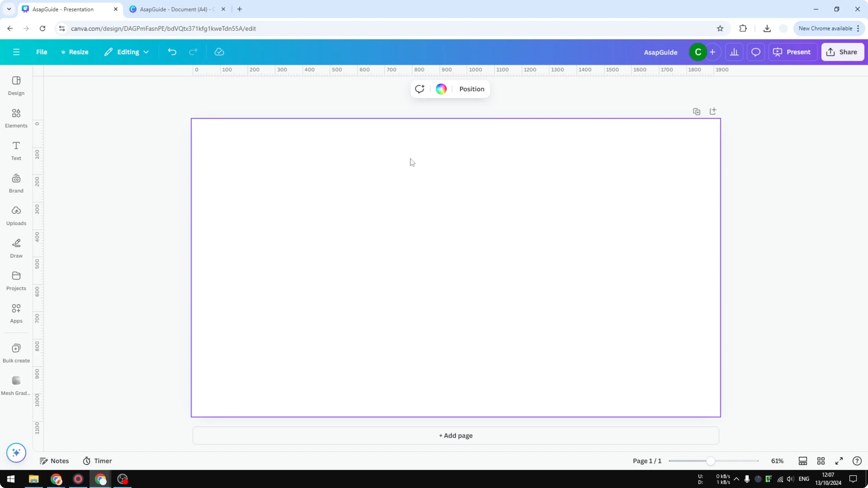Image resolution: width=868 pixels, height=488 pixels.
Task: Open Position settings
Action: tap(472, 89)
